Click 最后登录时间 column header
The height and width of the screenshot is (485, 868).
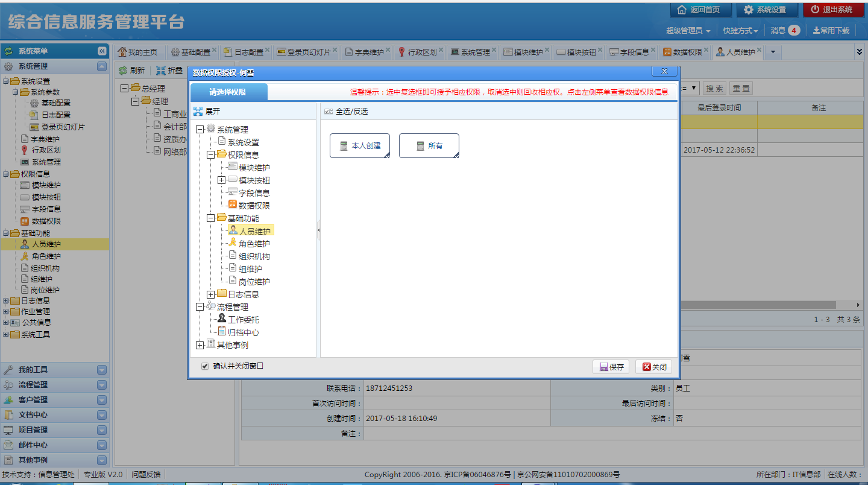point(719,108)
